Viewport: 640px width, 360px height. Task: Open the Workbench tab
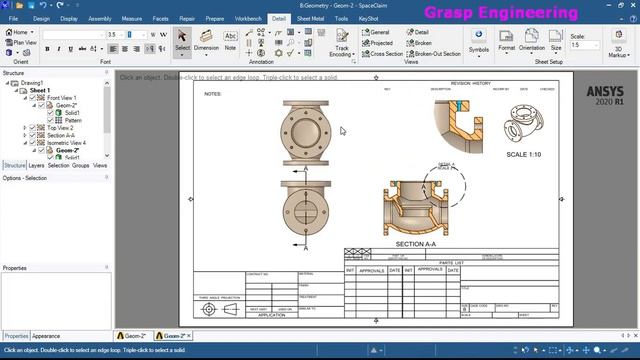click(248, 19)
